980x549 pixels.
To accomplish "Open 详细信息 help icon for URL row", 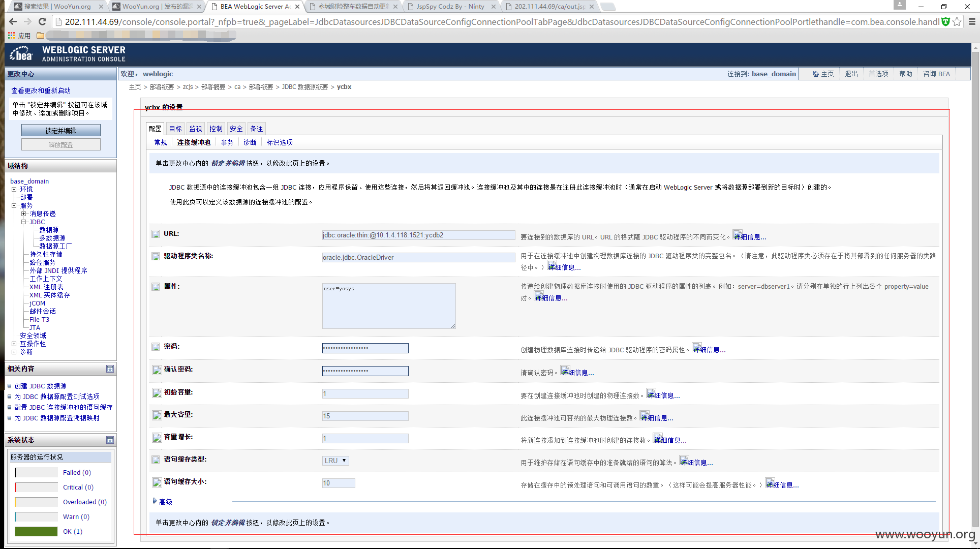I will 738,235.
